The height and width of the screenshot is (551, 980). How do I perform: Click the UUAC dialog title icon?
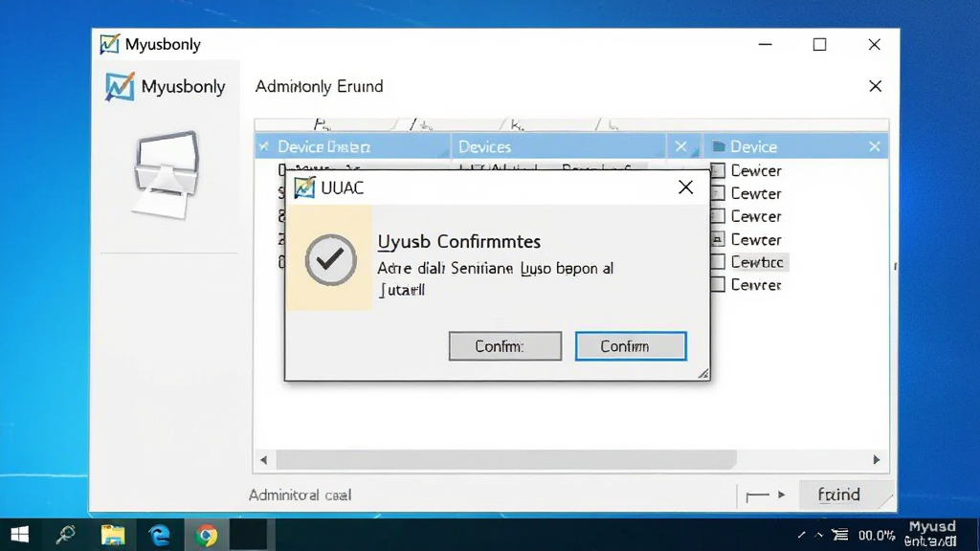point(304,187)
